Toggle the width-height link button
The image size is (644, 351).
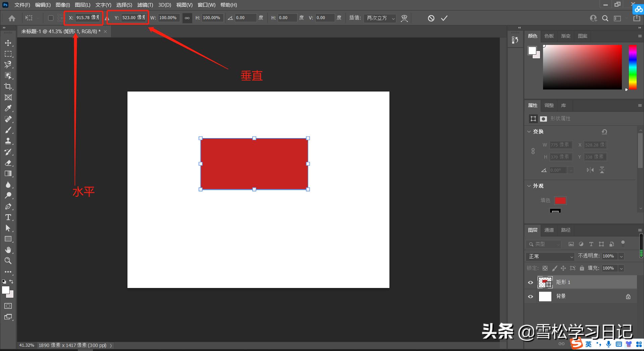[x=187, y=18]
